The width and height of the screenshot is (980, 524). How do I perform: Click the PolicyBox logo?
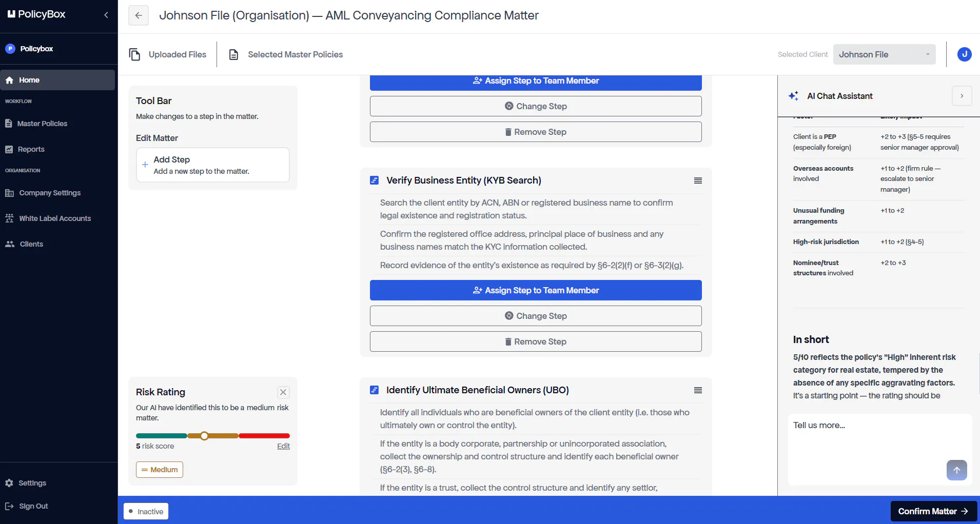pyautogui.click(x=36, y=14)
